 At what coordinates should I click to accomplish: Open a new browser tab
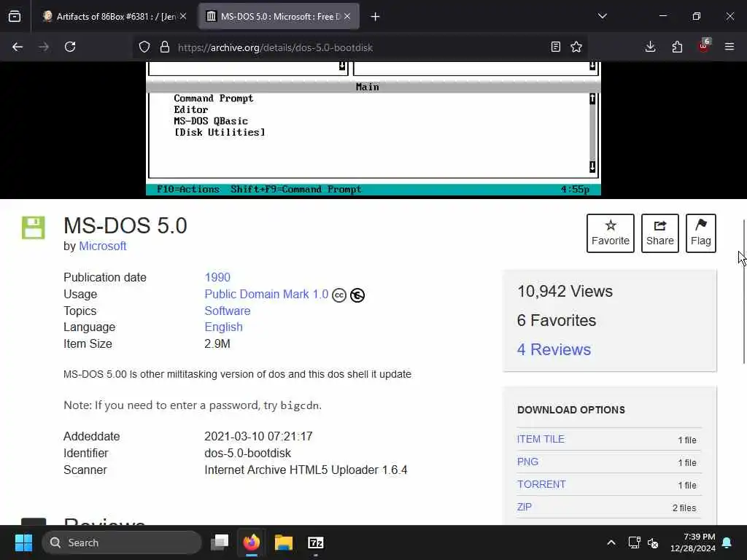[376, 17]
